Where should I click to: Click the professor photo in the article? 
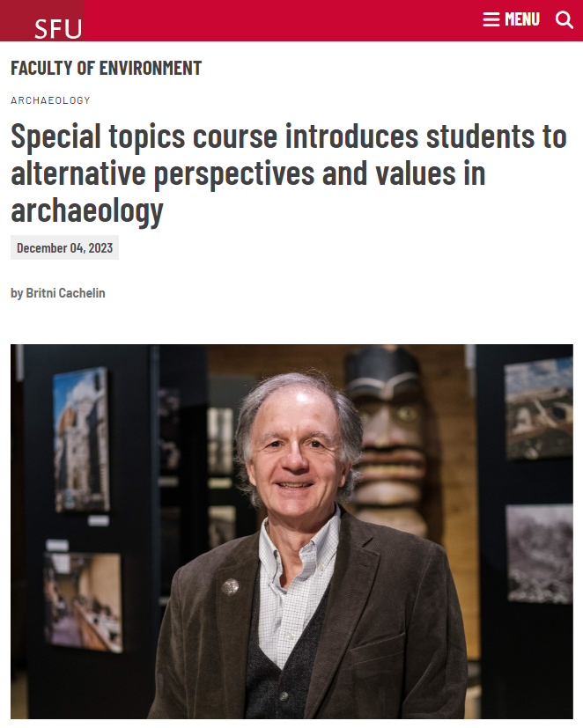click(291, 528)
